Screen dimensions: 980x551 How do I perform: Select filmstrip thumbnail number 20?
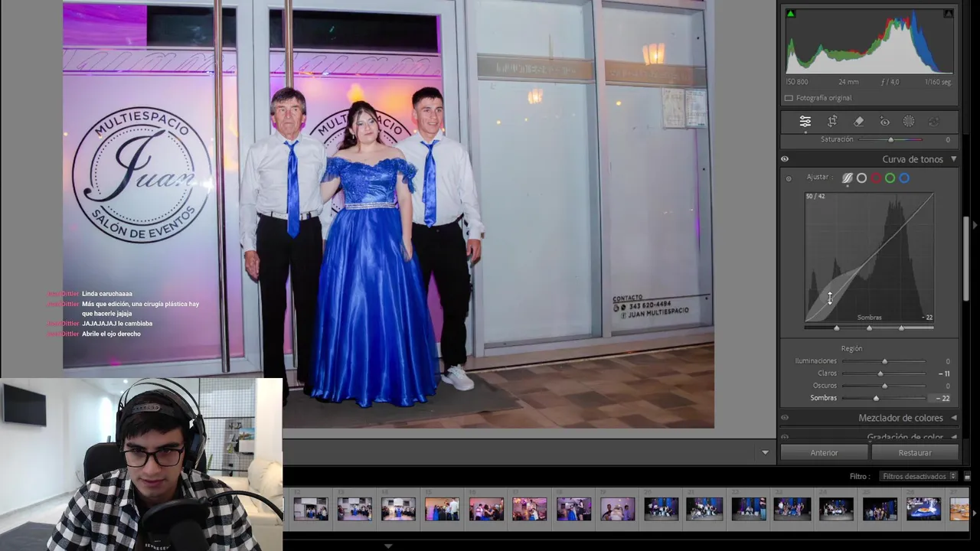661,509
